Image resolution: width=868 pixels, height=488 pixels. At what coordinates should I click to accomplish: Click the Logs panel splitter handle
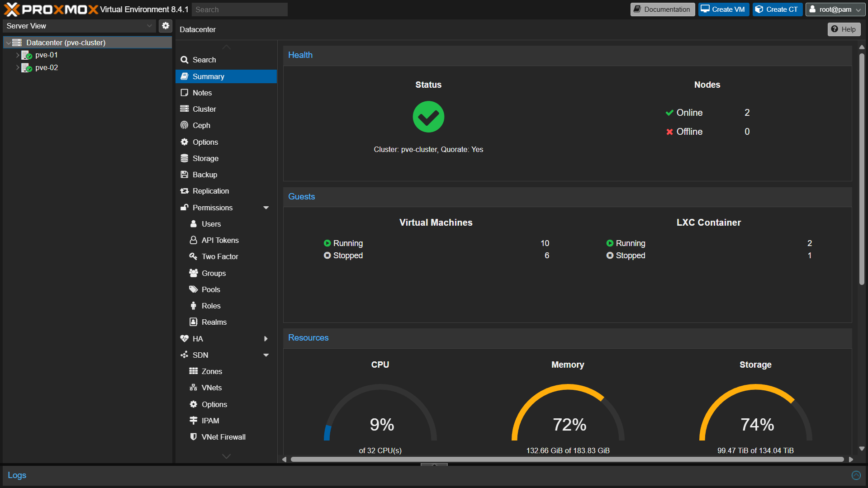click(434, 464)
